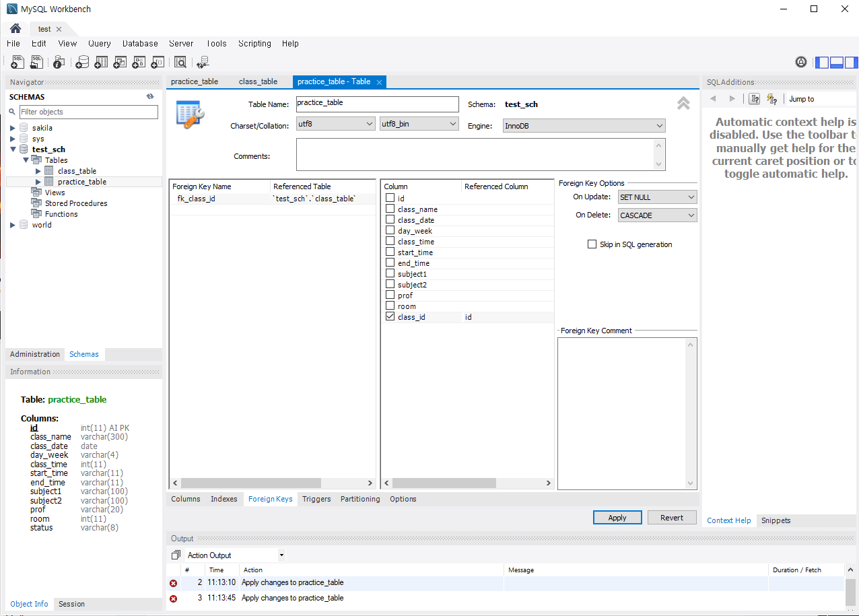
Task: Check the class_name column checkbox
Action: click(390, 209)
